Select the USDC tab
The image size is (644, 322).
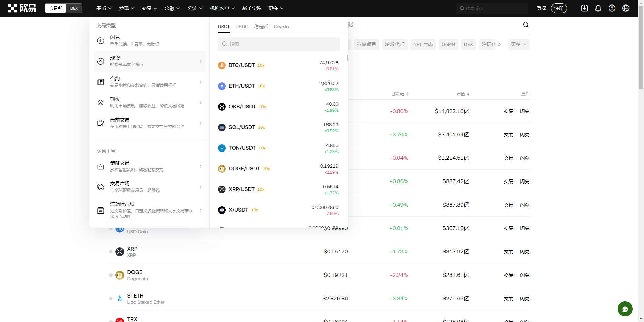[242, 27]
